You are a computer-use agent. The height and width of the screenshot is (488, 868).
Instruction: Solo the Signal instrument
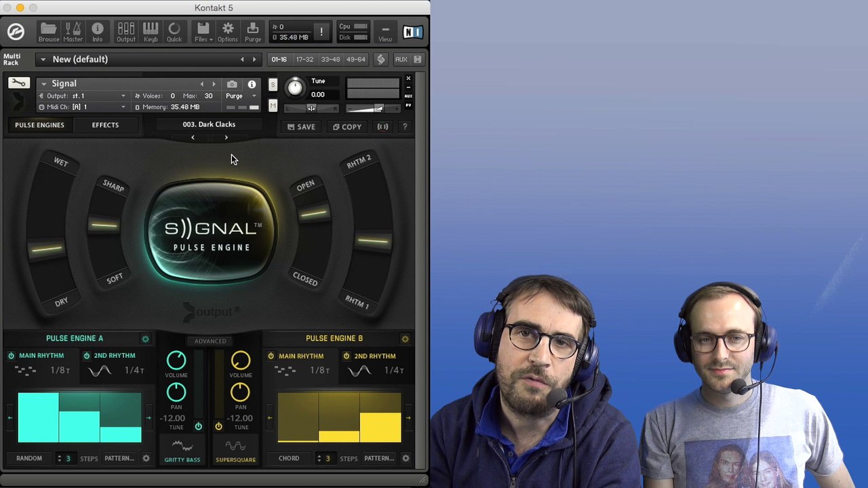pyautogui.click(x=273, y=85)
